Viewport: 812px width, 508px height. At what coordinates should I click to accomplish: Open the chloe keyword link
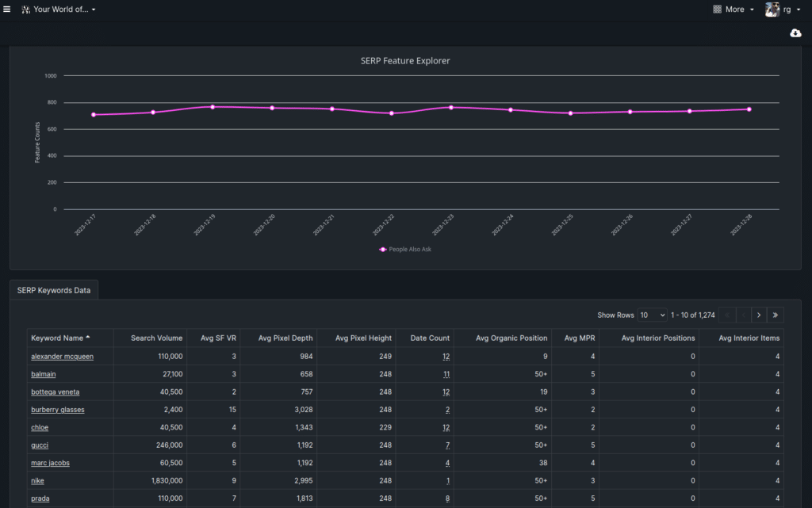tap(40, 427)
